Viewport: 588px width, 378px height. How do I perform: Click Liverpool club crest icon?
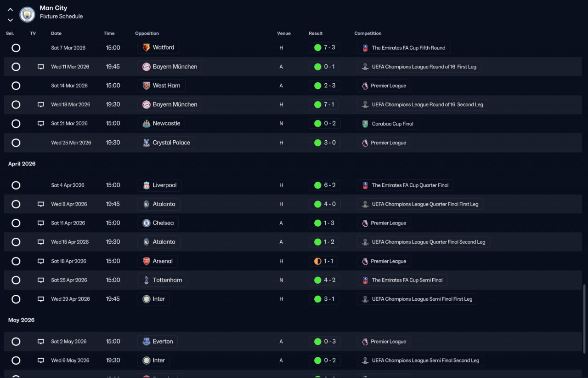pyautogui.click(x=146, y=185)
